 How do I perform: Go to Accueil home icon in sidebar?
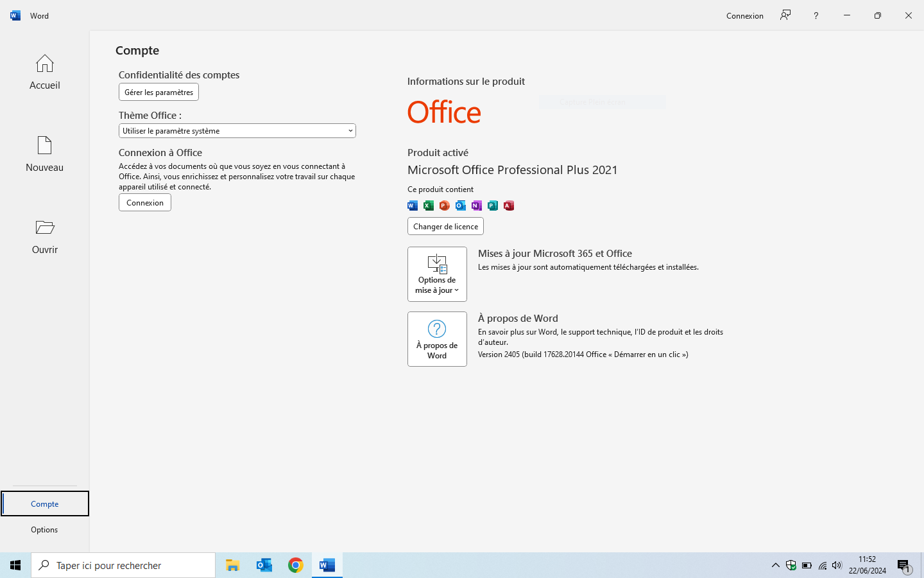coord(44,72)
